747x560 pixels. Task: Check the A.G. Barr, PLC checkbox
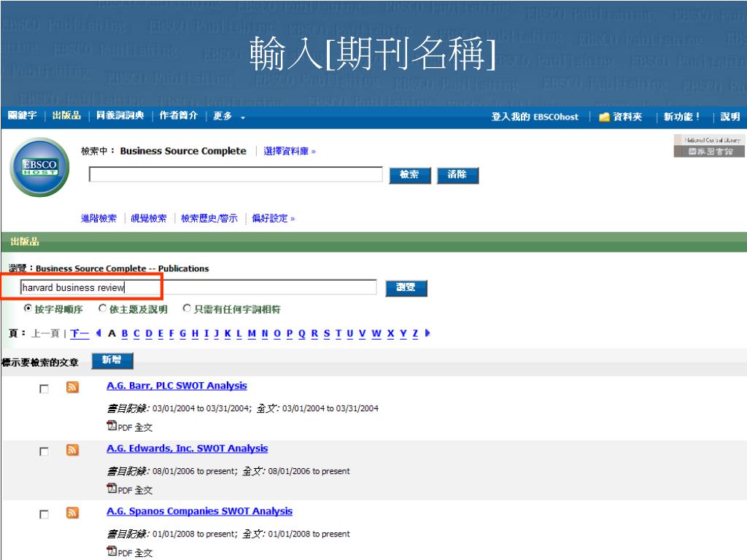pyautogui.click(x=44, y=389)
